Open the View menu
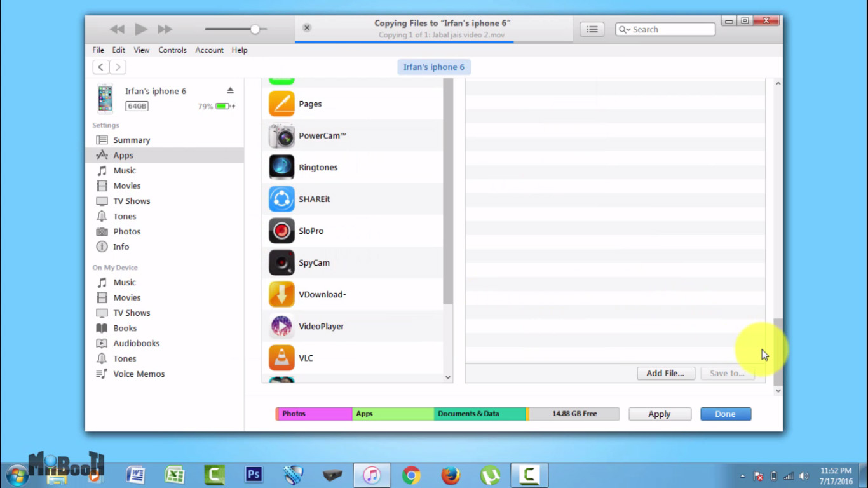Screen dimensions: 868x488 click(x=142, y=50)
